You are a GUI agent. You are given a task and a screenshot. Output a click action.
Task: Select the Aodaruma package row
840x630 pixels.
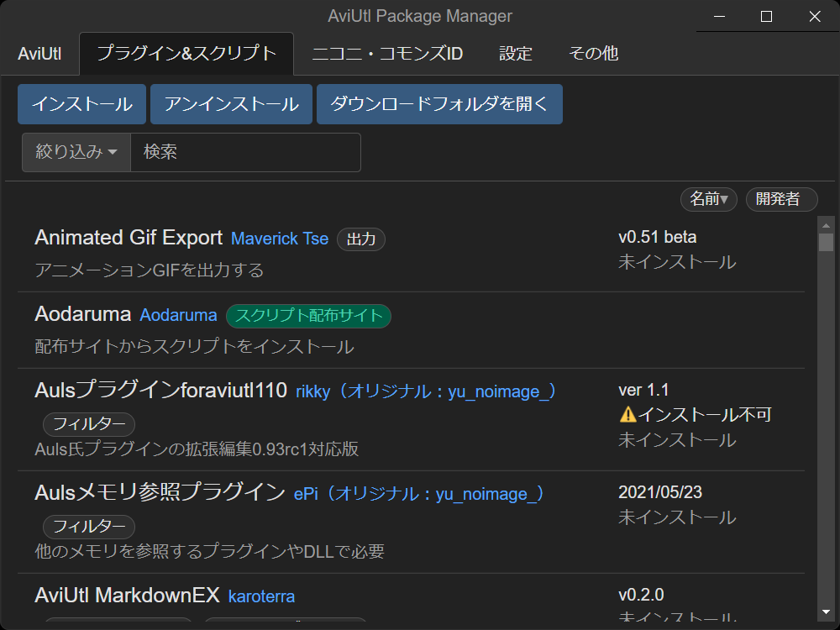(x=411, y=330)
